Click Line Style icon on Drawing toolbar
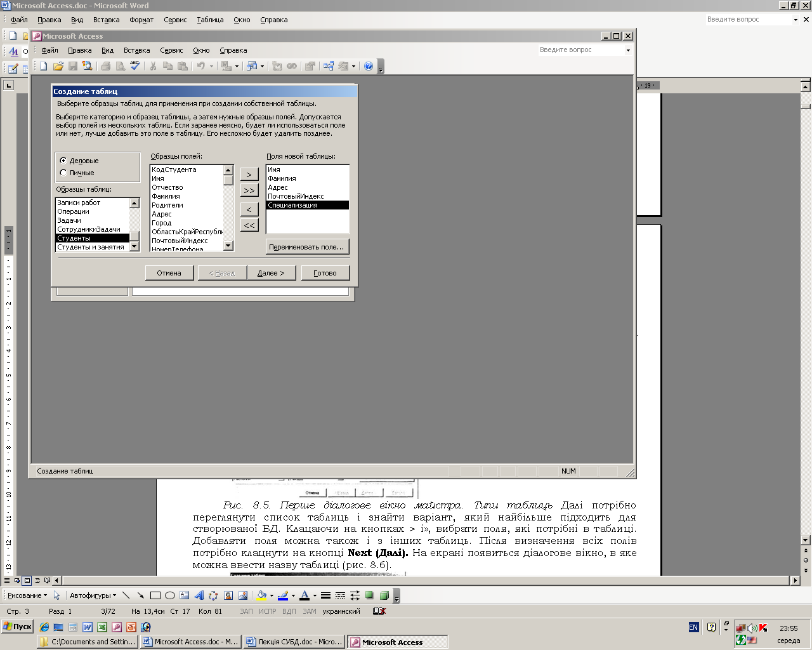812x650 pixels. tap(325, 595)
